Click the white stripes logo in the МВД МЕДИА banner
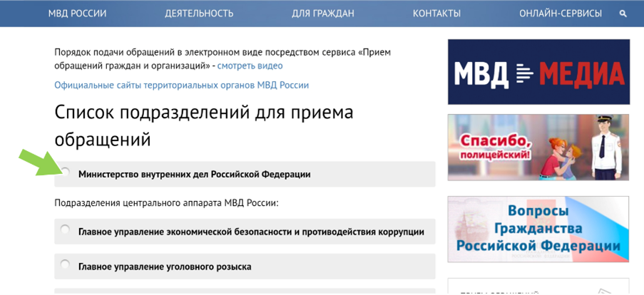Viewport: 644px width, 295px height. click(x=523, y=72)
